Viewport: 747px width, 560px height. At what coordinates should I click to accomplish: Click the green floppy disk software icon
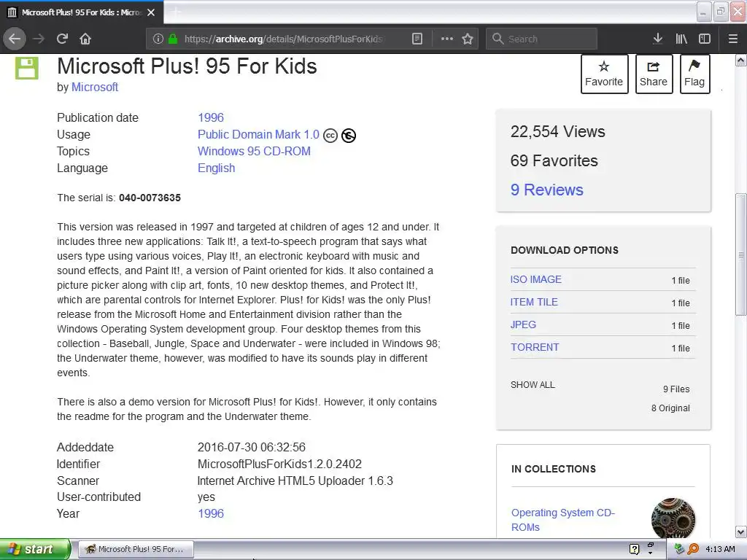tap(27, 68)
